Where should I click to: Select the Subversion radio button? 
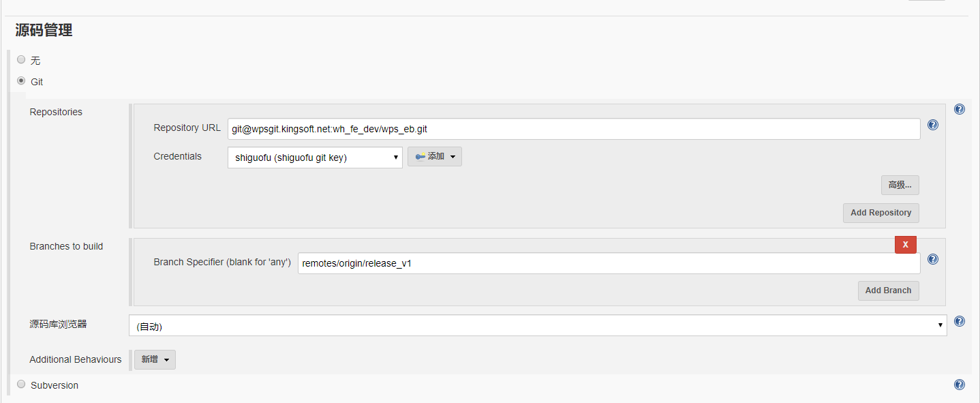pos(21,385)
